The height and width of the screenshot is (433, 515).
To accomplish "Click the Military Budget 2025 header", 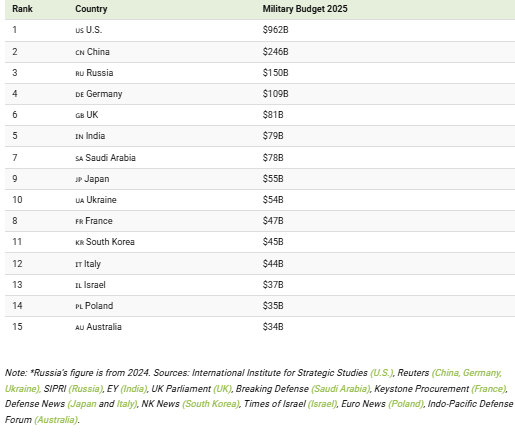I will tap(305, 9).
